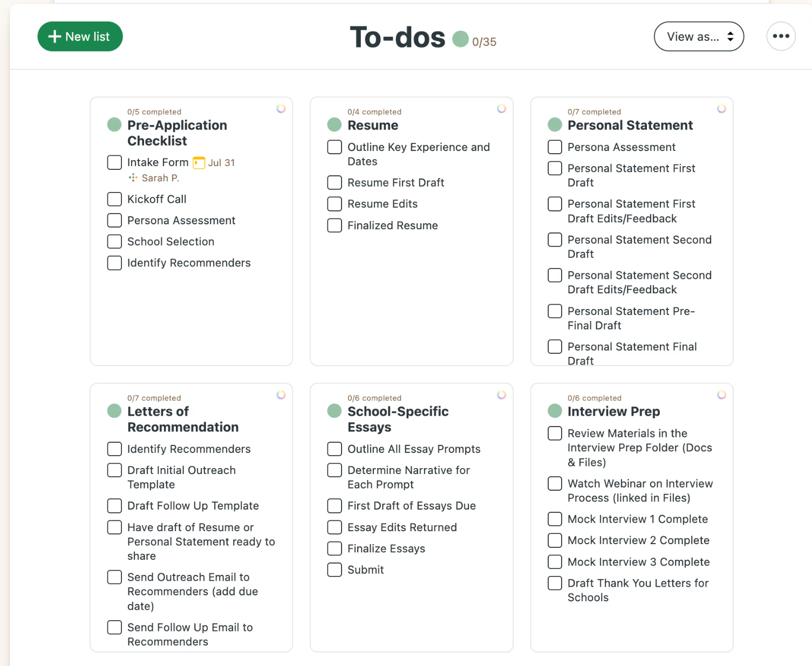Open Draft Initial Outreach Template to-do
Viewport: 812px width, 666px height.
click(x=181, y=477)
